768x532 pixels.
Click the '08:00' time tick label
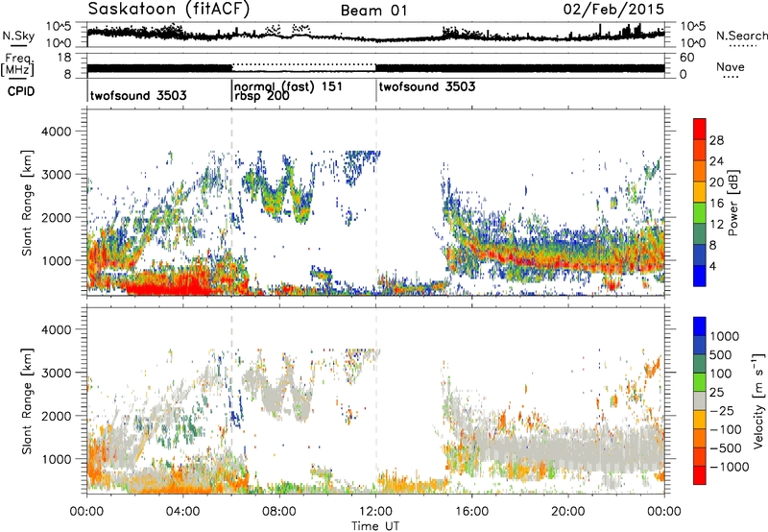pyautogui.click(x=279, y=512)
